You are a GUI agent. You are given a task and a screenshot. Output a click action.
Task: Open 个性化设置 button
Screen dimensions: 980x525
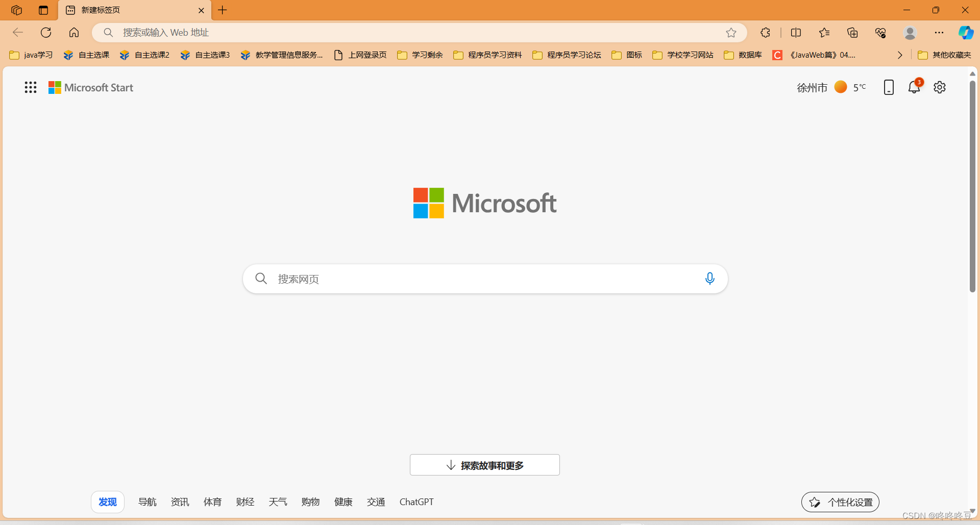[840, 502]
